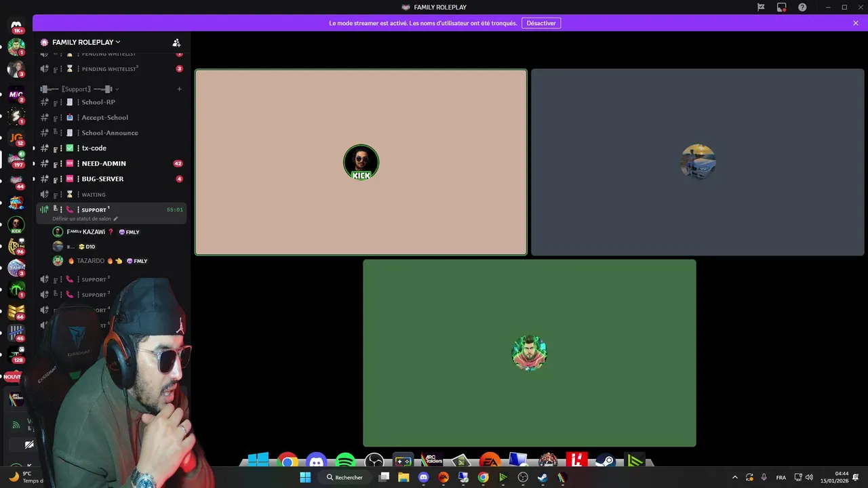Open the Accept-School channel
The image size is (868, 488).
tap(111, 117)
